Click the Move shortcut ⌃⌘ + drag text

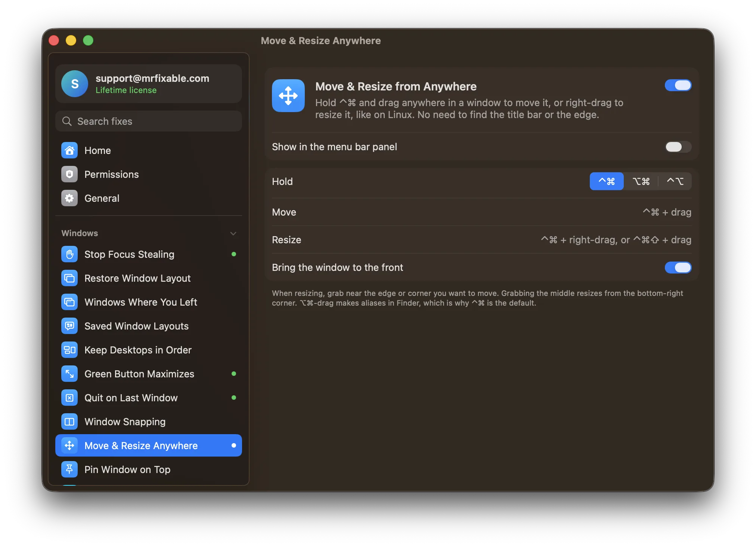pos(667,212)
